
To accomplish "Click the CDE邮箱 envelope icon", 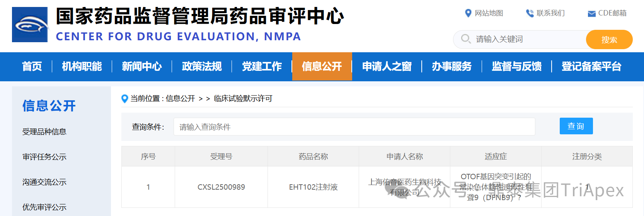I will pyautogui.click(x=591, y=14).
